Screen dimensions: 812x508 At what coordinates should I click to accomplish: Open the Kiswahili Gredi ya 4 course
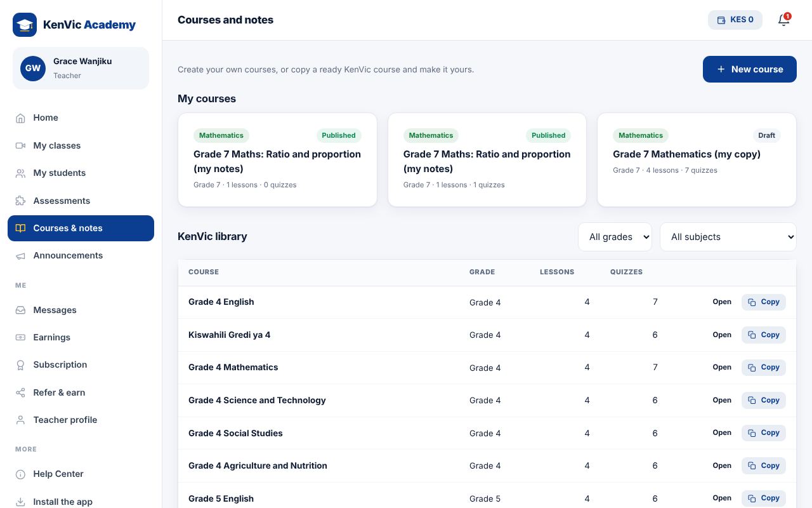[722, 335]
